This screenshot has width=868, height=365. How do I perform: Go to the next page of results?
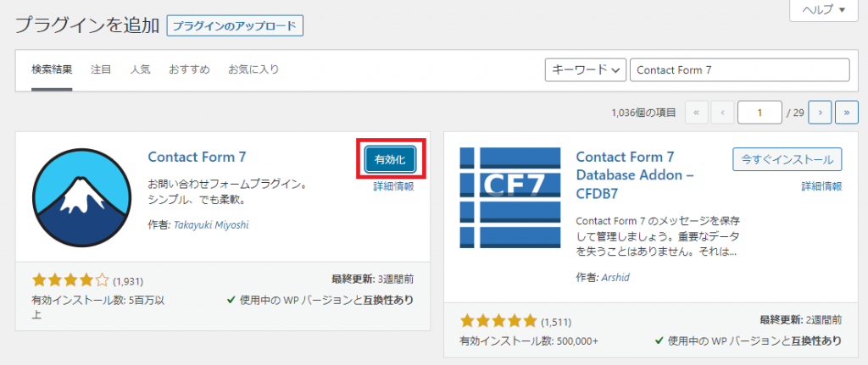[x=820, y=113]
